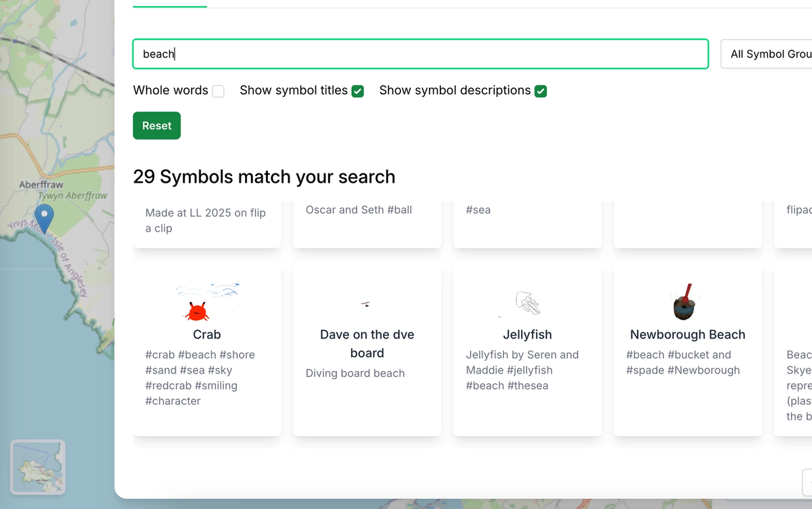Uncheck Show symbol descriptions checkbox
812x509 pixels.
pyautogui.click(x=541, y=91)
